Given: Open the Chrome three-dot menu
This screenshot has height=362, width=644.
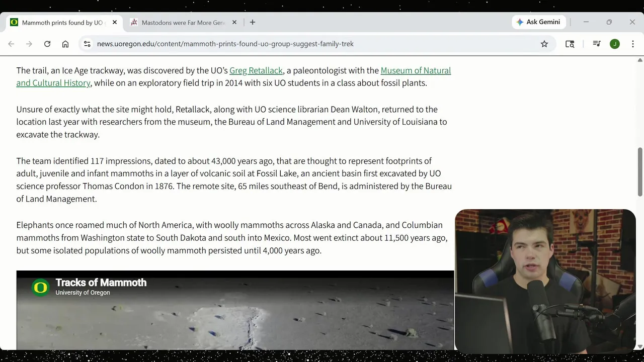Looking at the screenshot, I should [633, 44].
